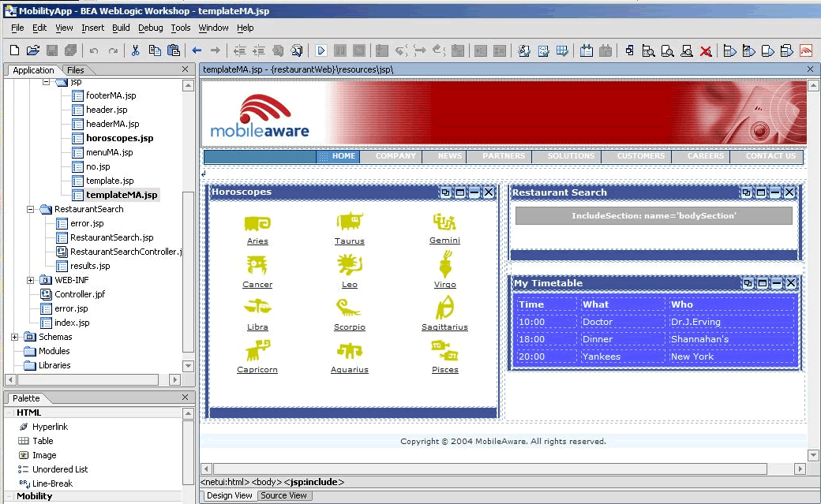Click the Capricorn horoscope link
Screen dimensions: 821x504
coord(257,369)
